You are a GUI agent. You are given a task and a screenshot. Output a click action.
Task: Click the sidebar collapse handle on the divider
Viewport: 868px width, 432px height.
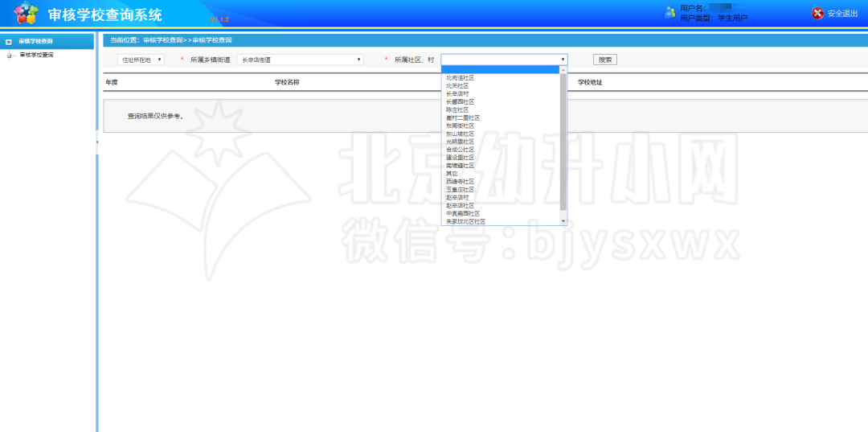97,142
